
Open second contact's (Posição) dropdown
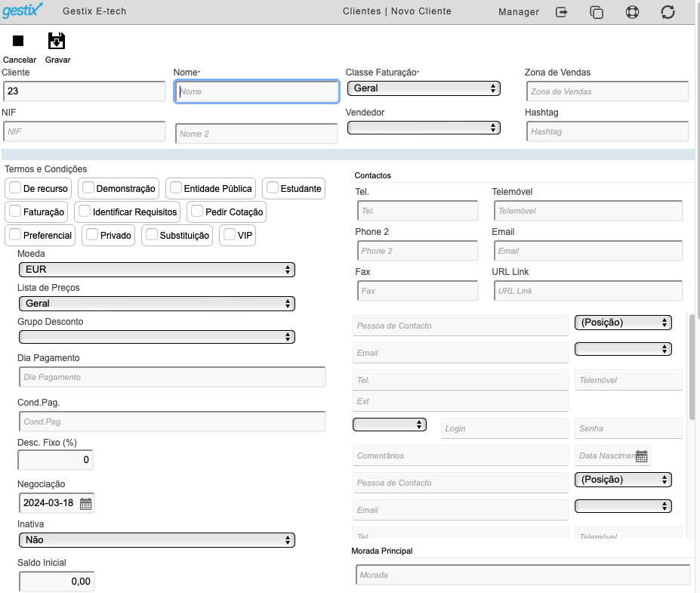pyautogui.click(x=623, y=480)
